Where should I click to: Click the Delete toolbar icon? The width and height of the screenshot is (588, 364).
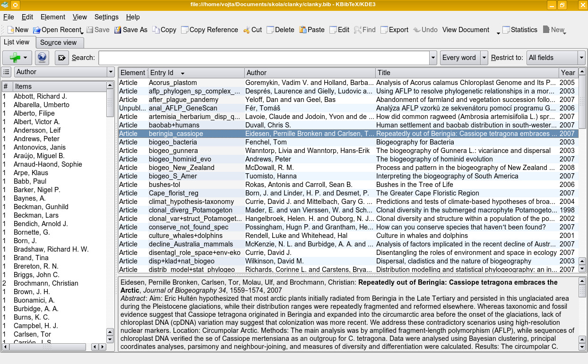(x=270, y=30)
